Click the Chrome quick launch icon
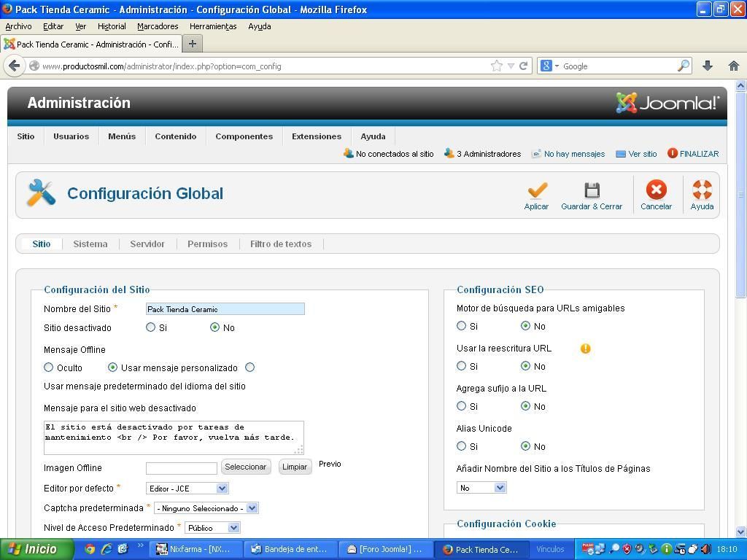Image resolution: width=747 pixels, height=560 pixels. [x=90, y=549]
